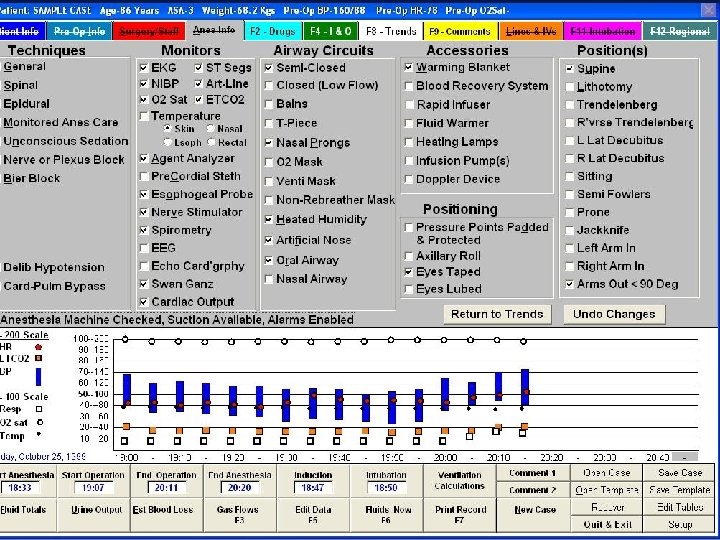Screen dimensions: 720x540
Task: Check the PreCordial Steth box
Action: pos(144,176)
